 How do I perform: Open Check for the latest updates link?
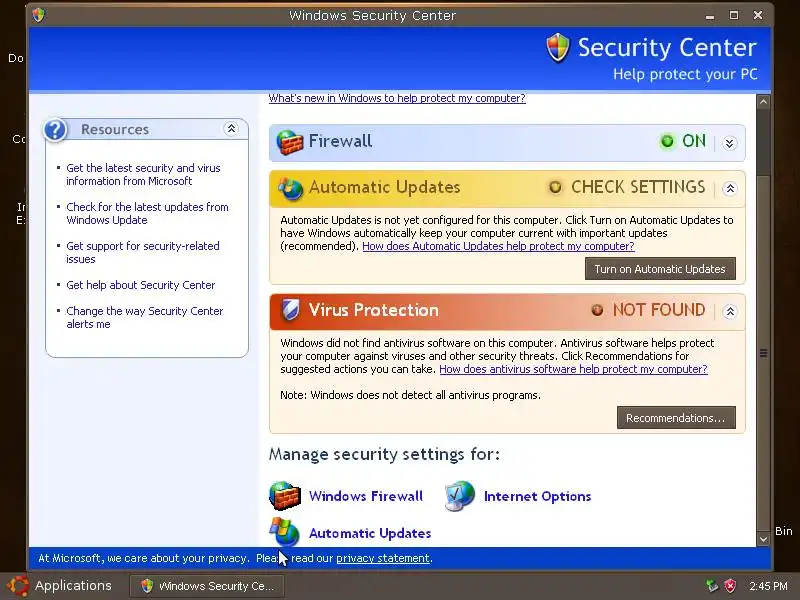coord(147,213)
